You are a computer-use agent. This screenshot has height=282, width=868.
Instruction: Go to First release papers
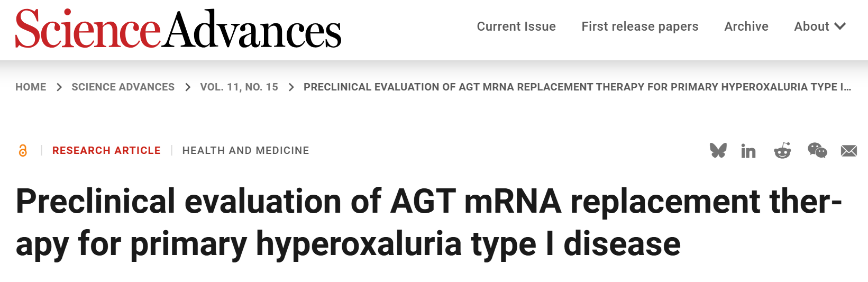639,26
